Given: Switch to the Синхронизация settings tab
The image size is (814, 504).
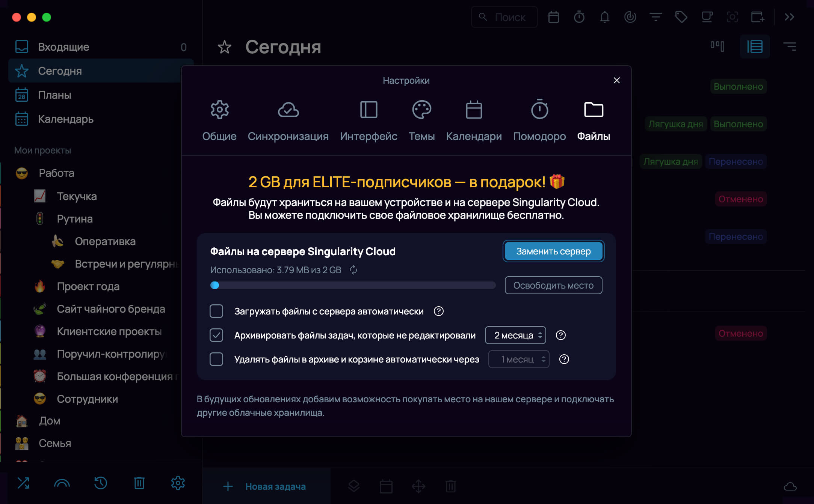Looking at the screenshot, I should pos(288,121).
